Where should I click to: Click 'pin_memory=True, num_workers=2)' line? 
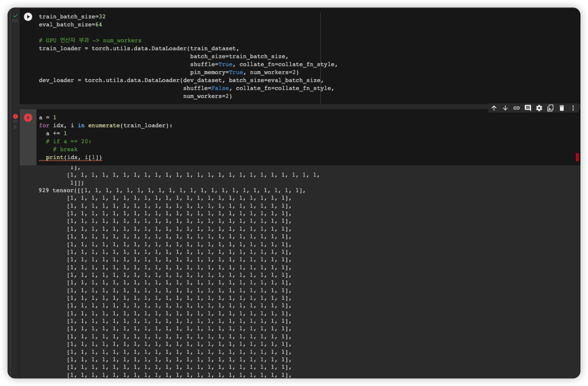(245, 72)
